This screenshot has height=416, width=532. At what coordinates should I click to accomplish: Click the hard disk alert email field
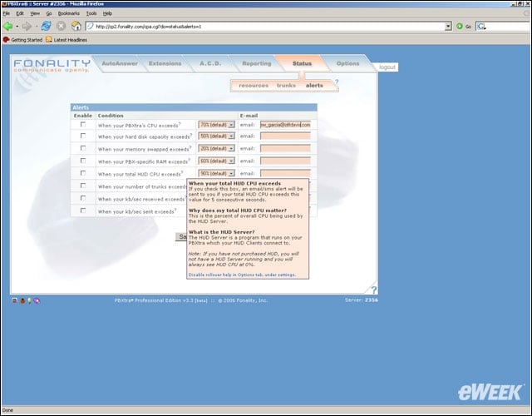pos(285,136)
